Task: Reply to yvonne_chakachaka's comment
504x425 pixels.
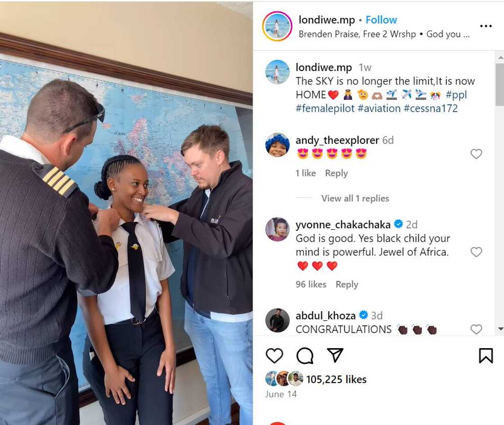Action: point(346,284)
